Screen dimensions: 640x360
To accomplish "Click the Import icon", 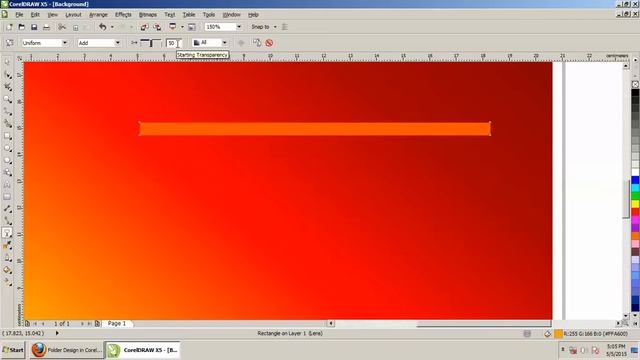I will coord(144,27).
